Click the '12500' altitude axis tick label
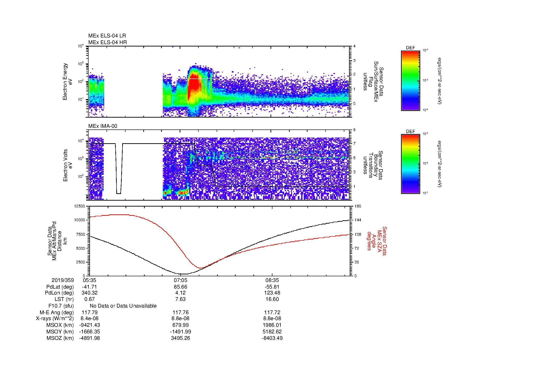The image size is (555, 392). (80, 206)
